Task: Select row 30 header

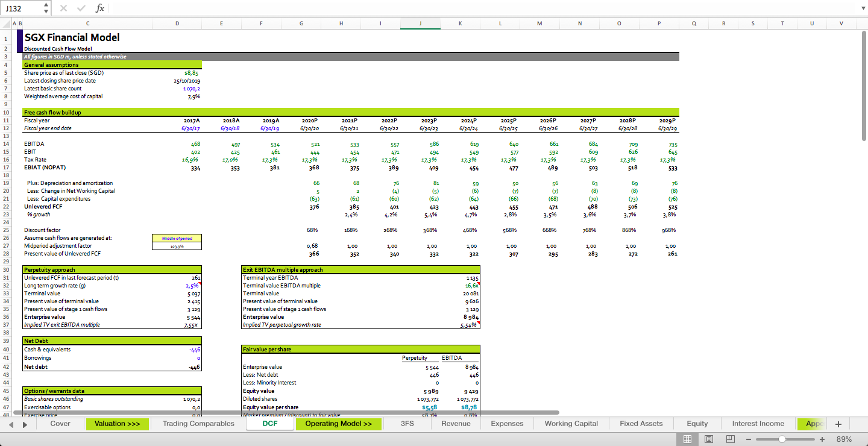Action: coord(6,270)
